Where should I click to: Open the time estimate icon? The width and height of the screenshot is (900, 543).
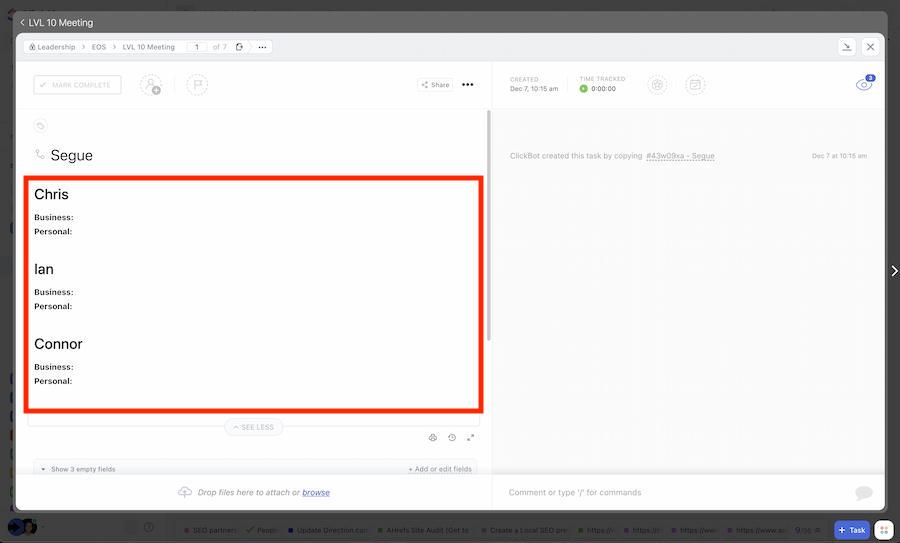pyautogui.click(x=657, y=85)
